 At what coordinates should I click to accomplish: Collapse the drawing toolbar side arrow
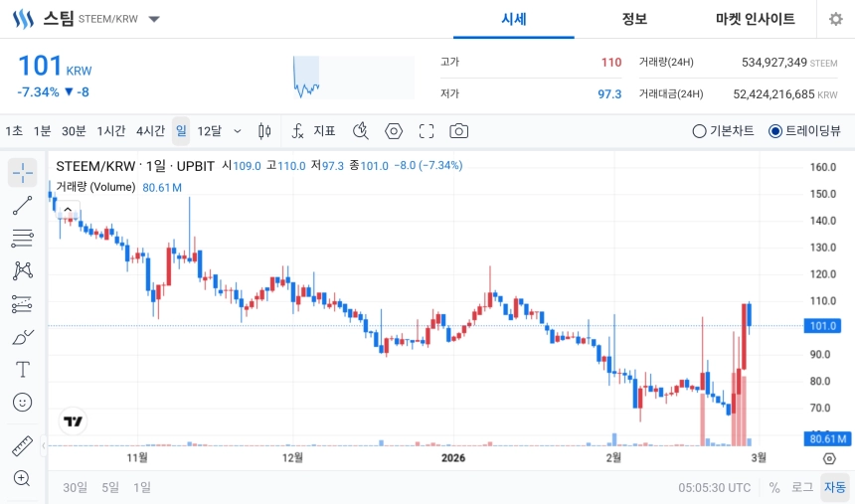44,445
